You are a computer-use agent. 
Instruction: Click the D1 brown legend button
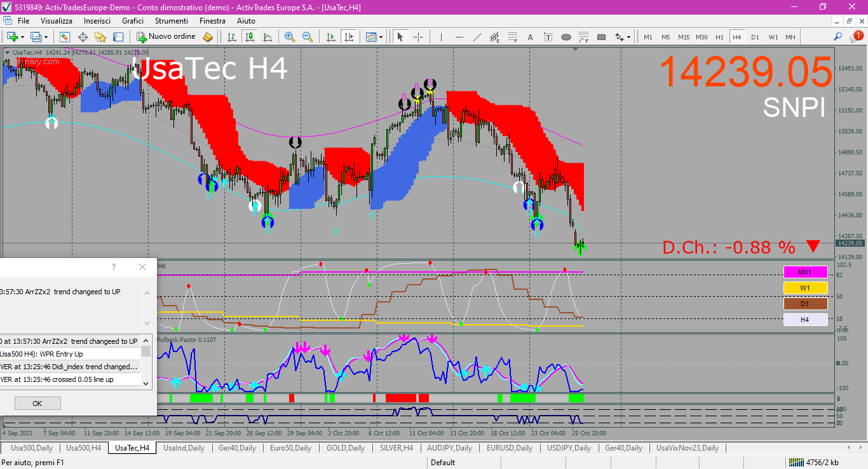coord(806,304)
